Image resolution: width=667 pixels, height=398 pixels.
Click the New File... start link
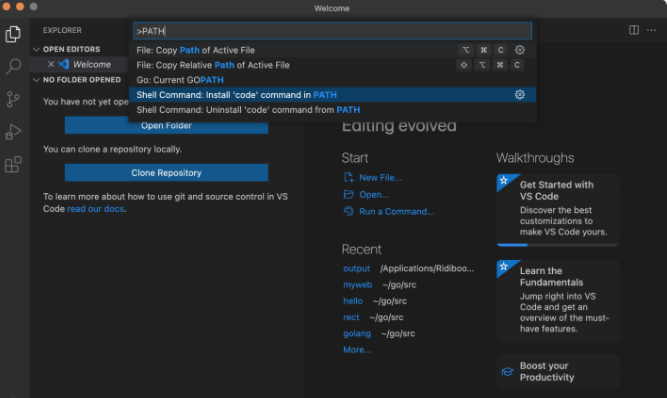coord(380,178)
